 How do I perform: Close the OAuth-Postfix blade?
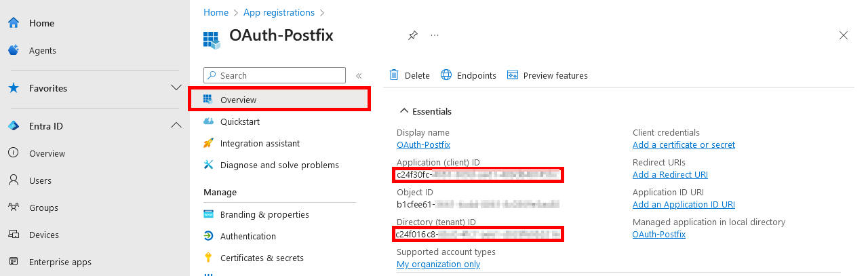coord(844,35)
